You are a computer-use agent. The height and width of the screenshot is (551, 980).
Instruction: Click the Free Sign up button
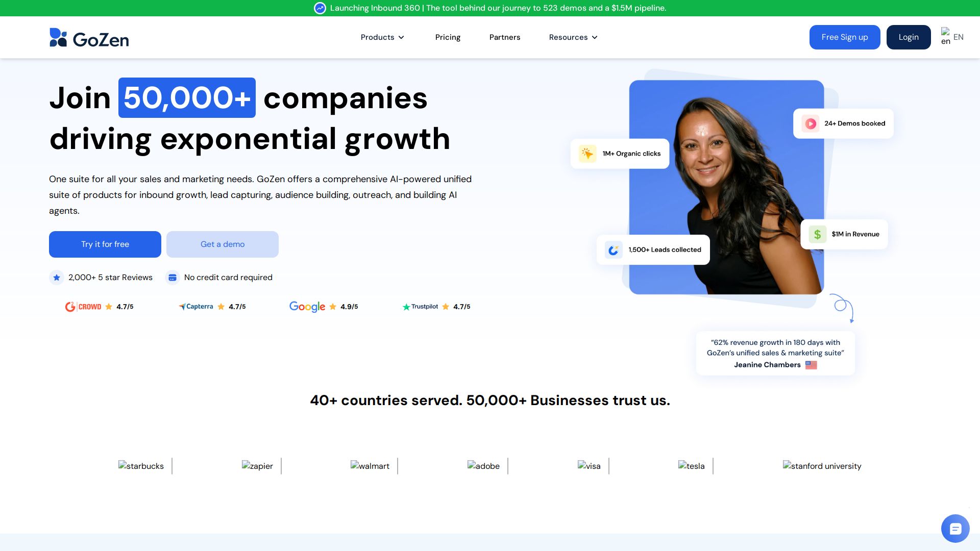click(x=845, y=37)
